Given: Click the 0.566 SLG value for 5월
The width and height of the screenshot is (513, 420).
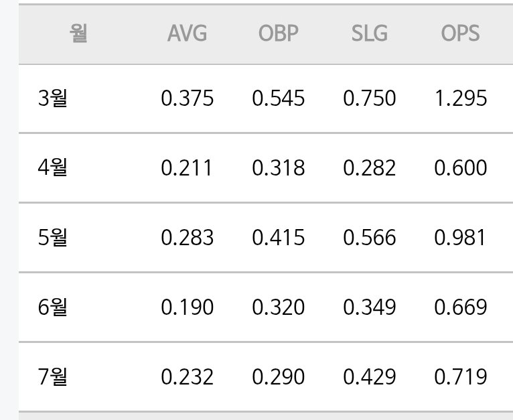Looking at the screenshot, I should [x=370, y=237].
